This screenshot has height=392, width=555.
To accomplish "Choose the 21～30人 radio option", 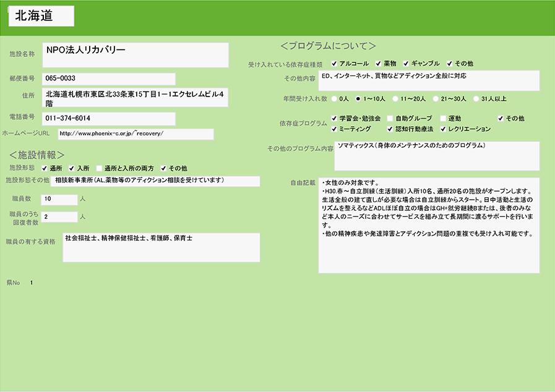I will pyautogui.click(x=436, y=98).
